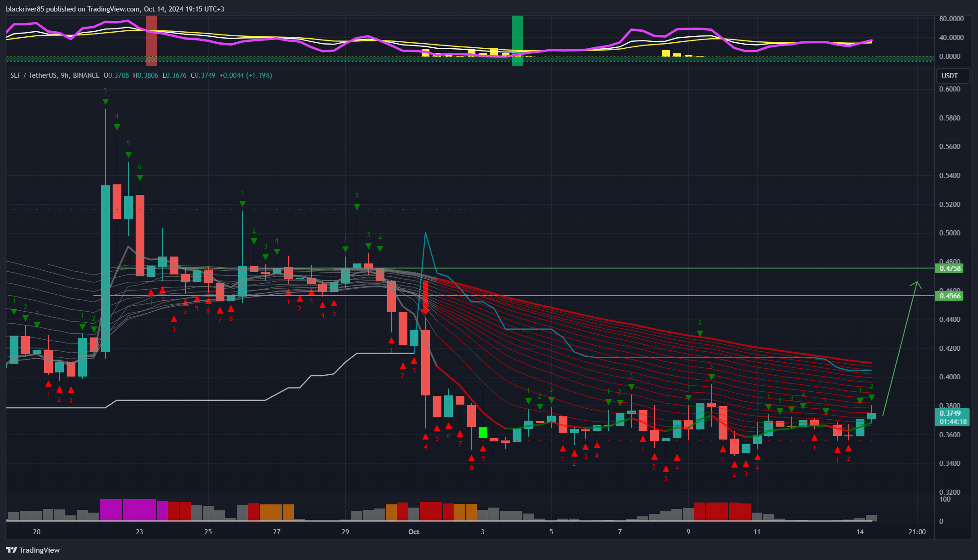Click the published by blackriver85 header text
This screenshot has width=978, height=560.
115,9
